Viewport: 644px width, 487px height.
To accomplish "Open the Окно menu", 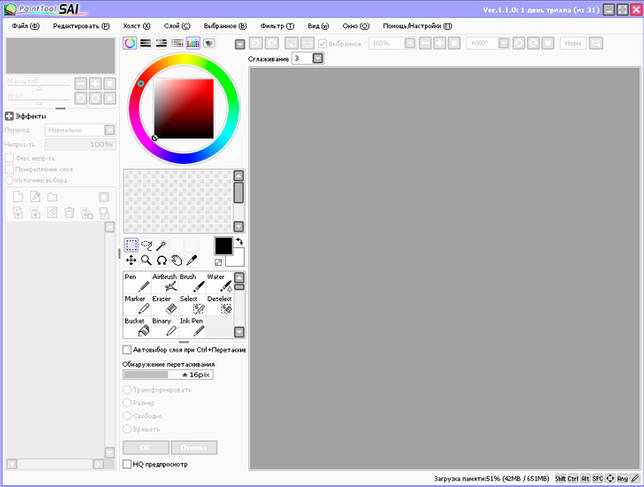I will (x=356, y=26).
